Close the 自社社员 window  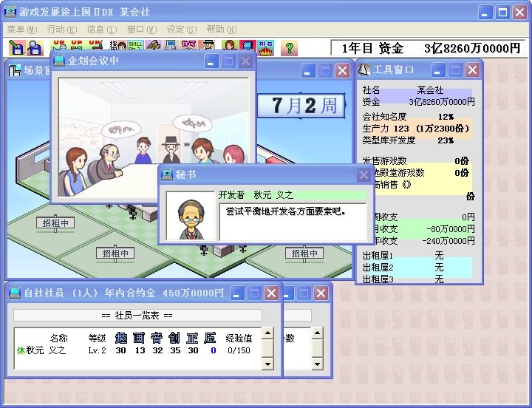coord(271,293)
